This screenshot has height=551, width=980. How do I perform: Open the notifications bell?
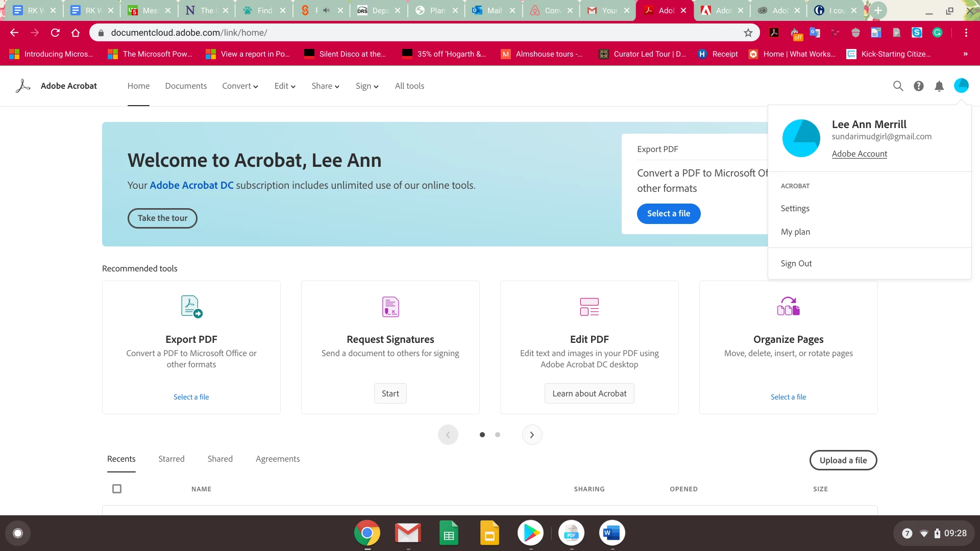pyautogui.click(x=939, y=86)
